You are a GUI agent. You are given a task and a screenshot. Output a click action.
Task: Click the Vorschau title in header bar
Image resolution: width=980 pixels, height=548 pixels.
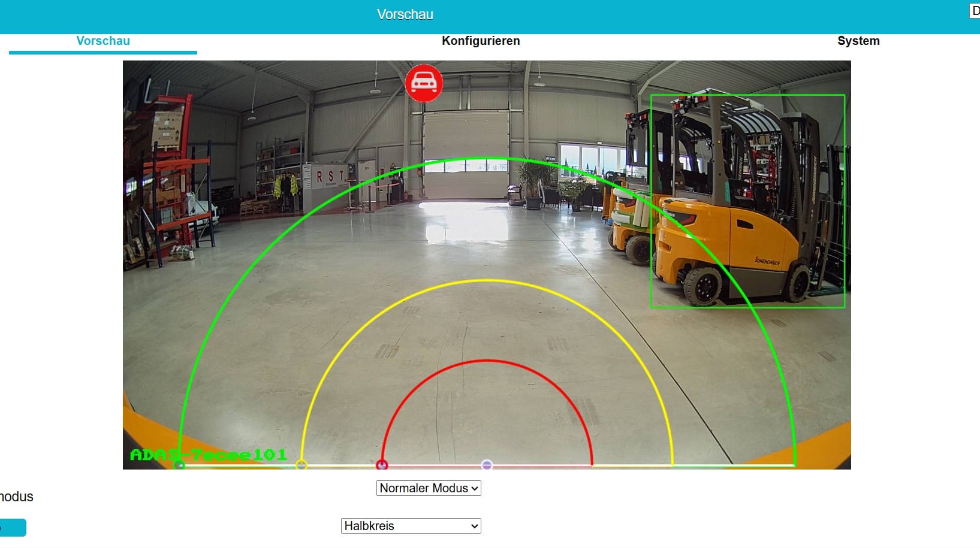(x=405, y=14)
